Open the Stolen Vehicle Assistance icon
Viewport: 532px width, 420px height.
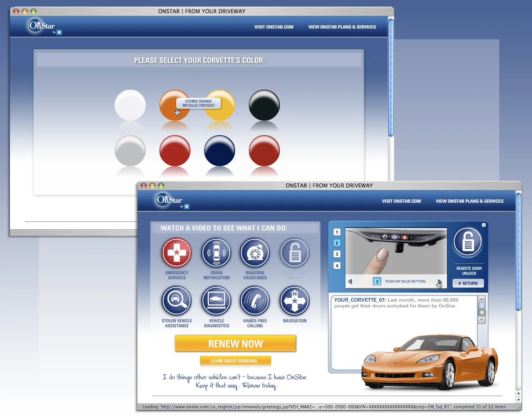(x=177, y=300)
